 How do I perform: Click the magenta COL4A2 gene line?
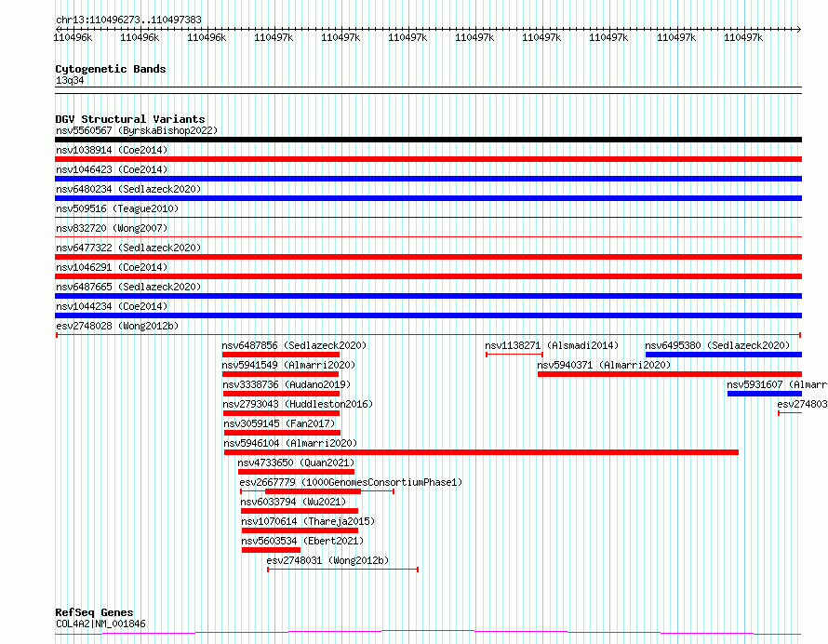pos(428,633)
